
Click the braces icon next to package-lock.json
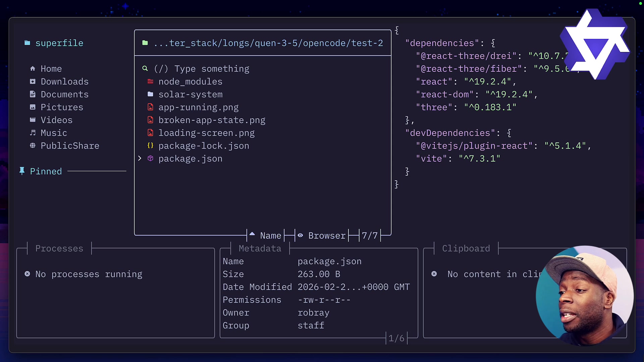pos(150,145)
